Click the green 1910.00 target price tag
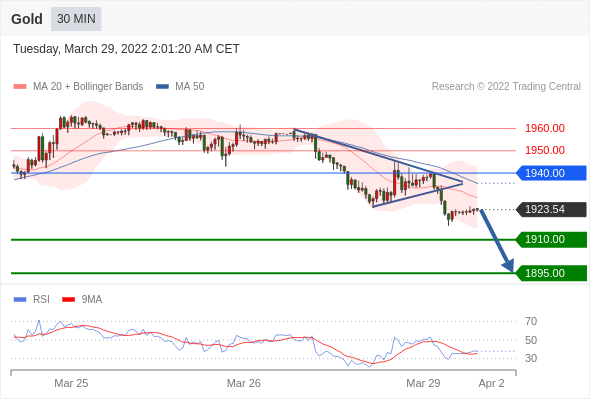590x400 pixels. click(551, 239)
